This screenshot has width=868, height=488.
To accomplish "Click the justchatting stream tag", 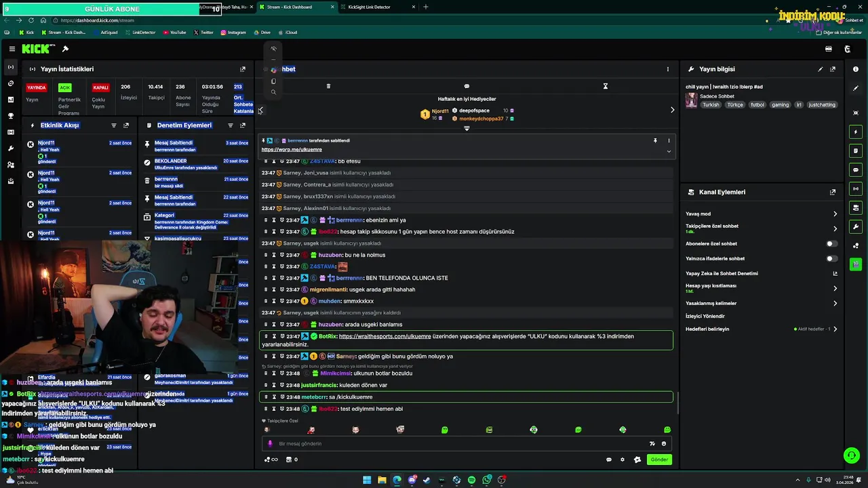I will pyautogui.click(x=822, y=105).
